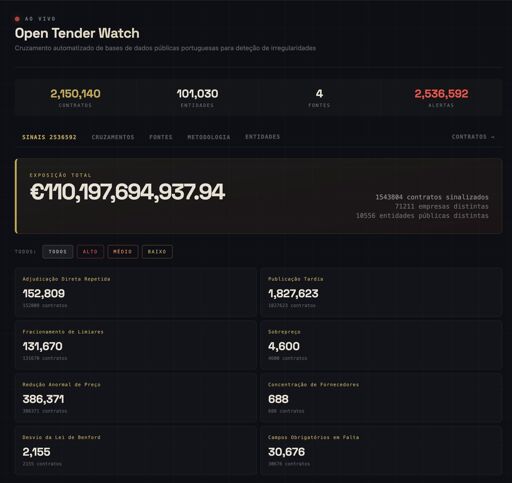Open the Fracionamento de Limiares card
512x483 pixels.
(x=136, y=345)
